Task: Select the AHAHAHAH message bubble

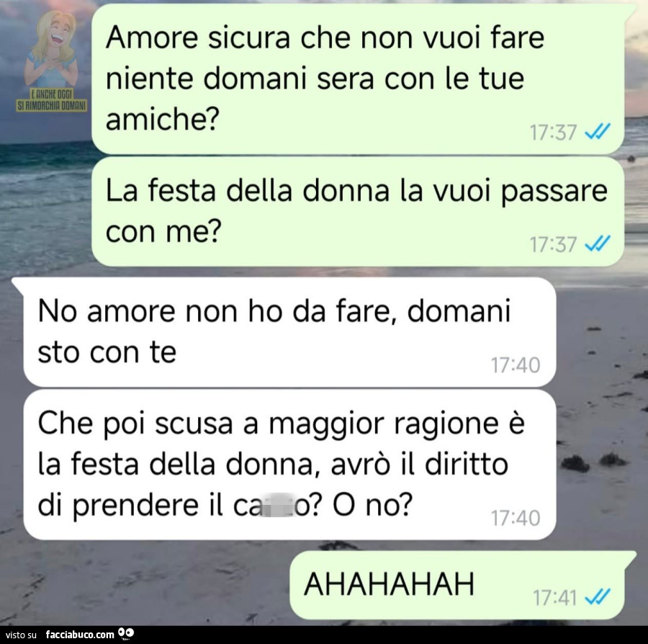Action: tap(456, 584)
